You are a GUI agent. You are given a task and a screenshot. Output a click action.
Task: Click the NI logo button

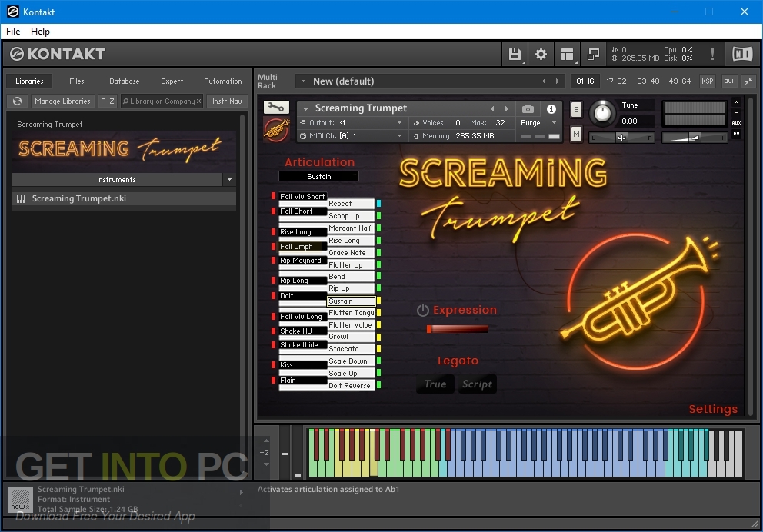click(742, 54)
